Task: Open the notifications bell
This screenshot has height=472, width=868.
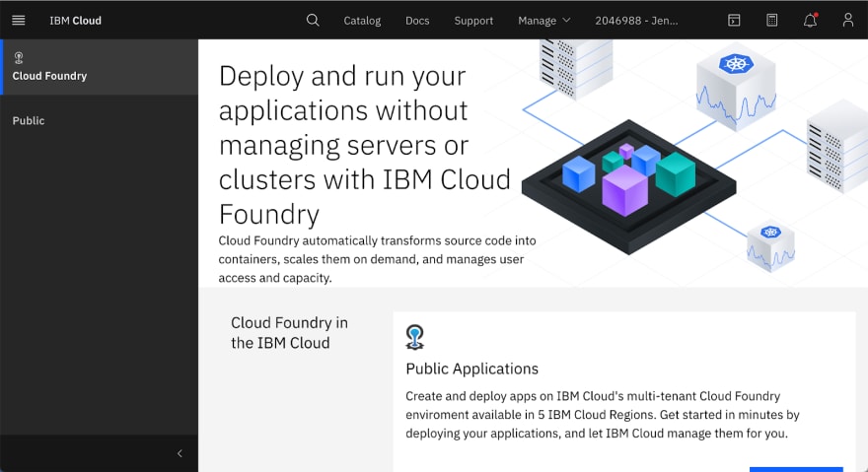Action: [811, 21]
